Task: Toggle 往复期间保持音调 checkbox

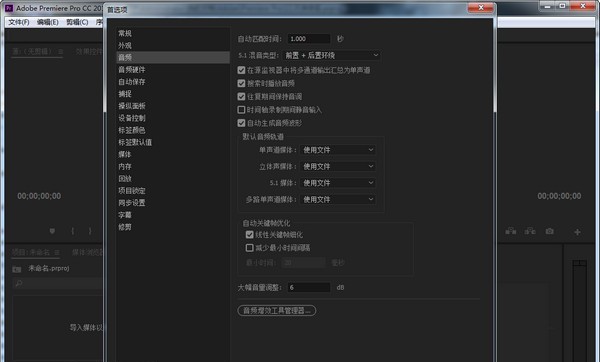Action: [x=241, y=96]
